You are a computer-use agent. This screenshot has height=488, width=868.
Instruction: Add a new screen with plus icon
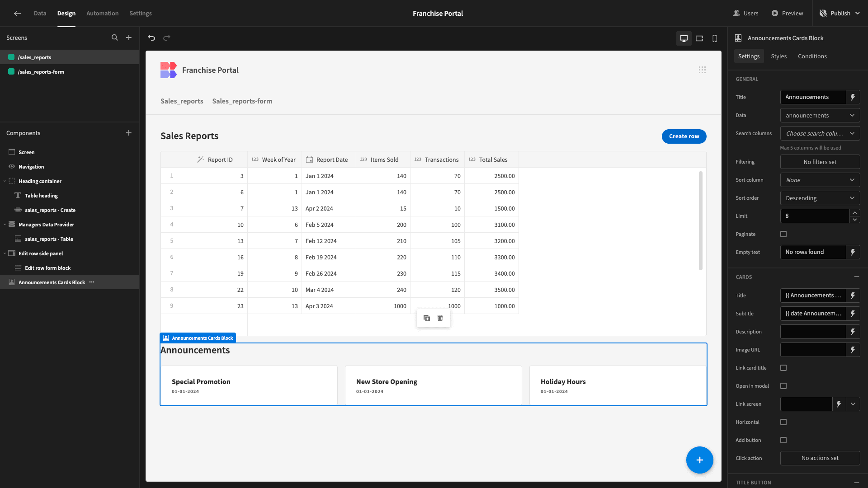129,38
